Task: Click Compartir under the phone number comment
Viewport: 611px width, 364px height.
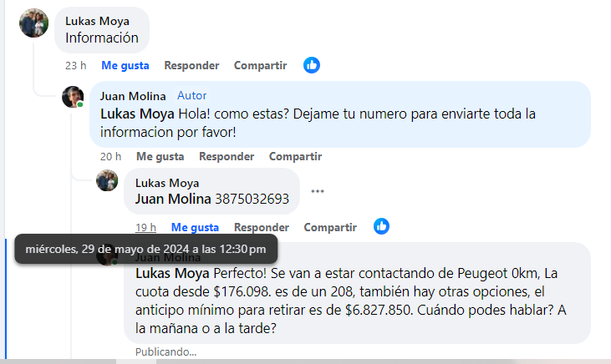Action: point(330,227)
